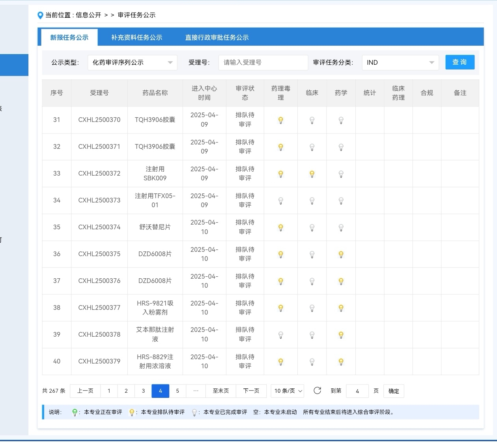
Task: Go to previous page with 上一页
Action: 85,391
